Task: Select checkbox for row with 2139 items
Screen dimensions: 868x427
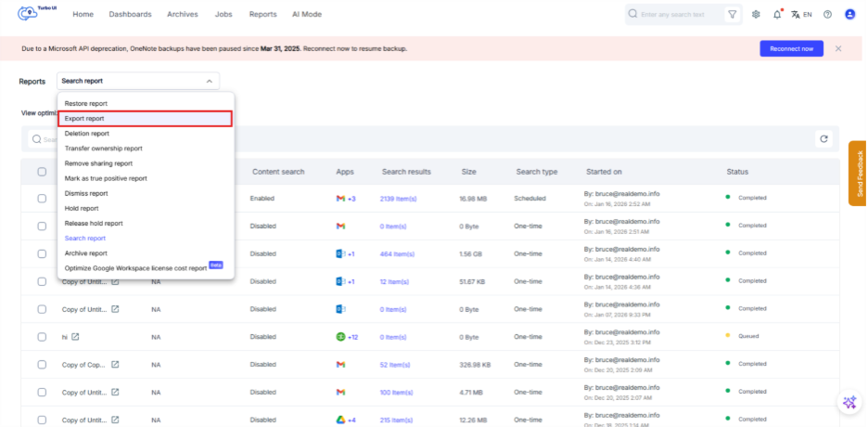Action: pyautogui.click(x=42, y=198)
